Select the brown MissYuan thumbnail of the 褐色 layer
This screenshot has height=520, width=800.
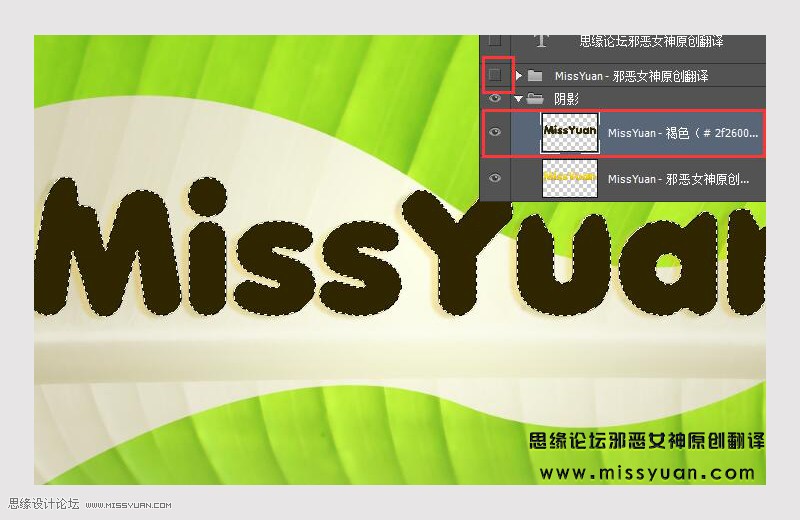(570, 133)
